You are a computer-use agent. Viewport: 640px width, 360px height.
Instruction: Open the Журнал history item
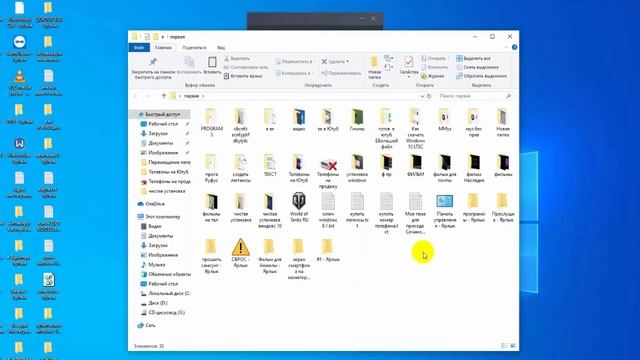pyautogui.click(x=432, y=76)
